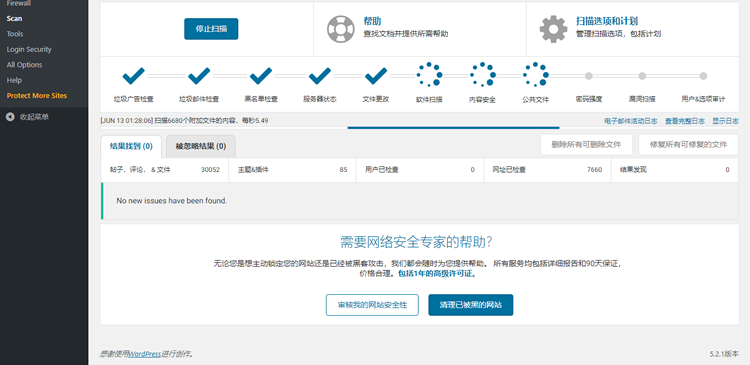Open the 帮助 help link
Viewport: 750px width, 365px height.
pyautogui.click(x=372, y=21)
